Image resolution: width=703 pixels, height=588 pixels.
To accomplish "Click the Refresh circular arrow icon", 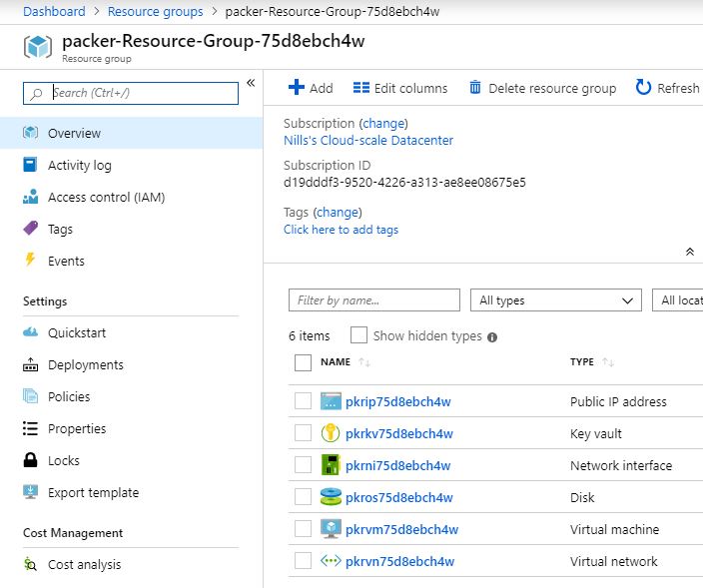I will [x=643, y=88].
